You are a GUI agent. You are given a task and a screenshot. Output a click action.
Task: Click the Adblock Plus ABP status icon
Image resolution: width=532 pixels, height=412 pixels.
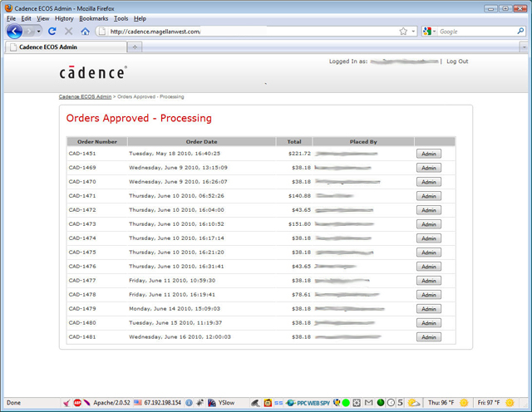(77, 403)
